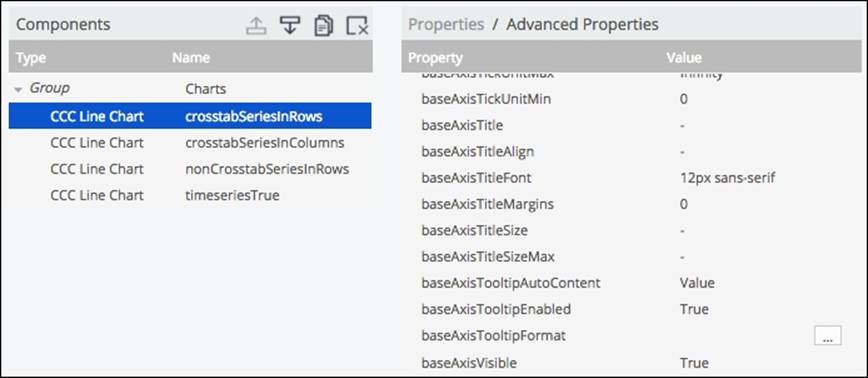Edit the baseAxisTitleAlign value

683,152
